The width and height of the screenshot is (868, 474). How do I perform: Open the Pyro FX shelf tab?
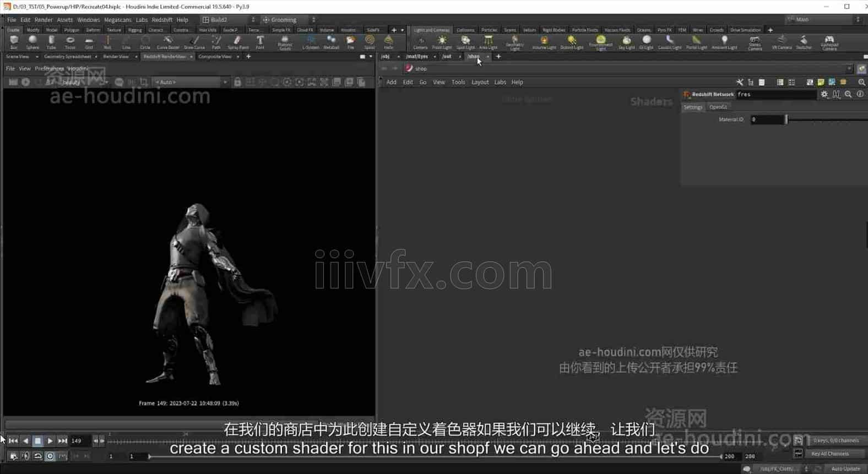click(x=664, y=30)
